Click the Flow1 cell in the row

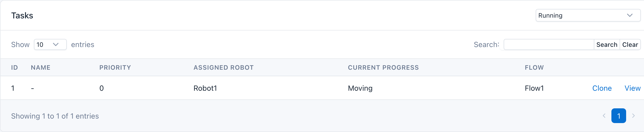[x=534, y=88]
